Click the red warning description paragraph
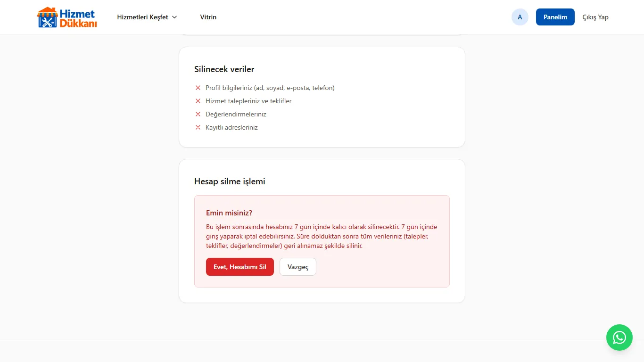This screenshot has width=644, height=362. click(x=322, y=237)
